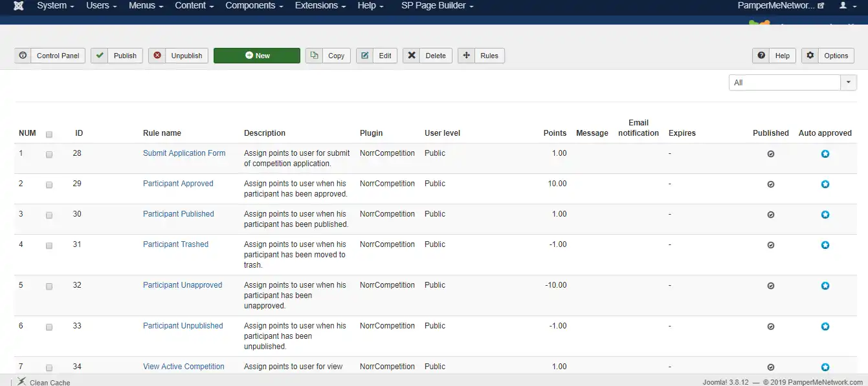Open the Participant Trashed rule link
The image size is (868, 386).
click(x=175, y=244)
